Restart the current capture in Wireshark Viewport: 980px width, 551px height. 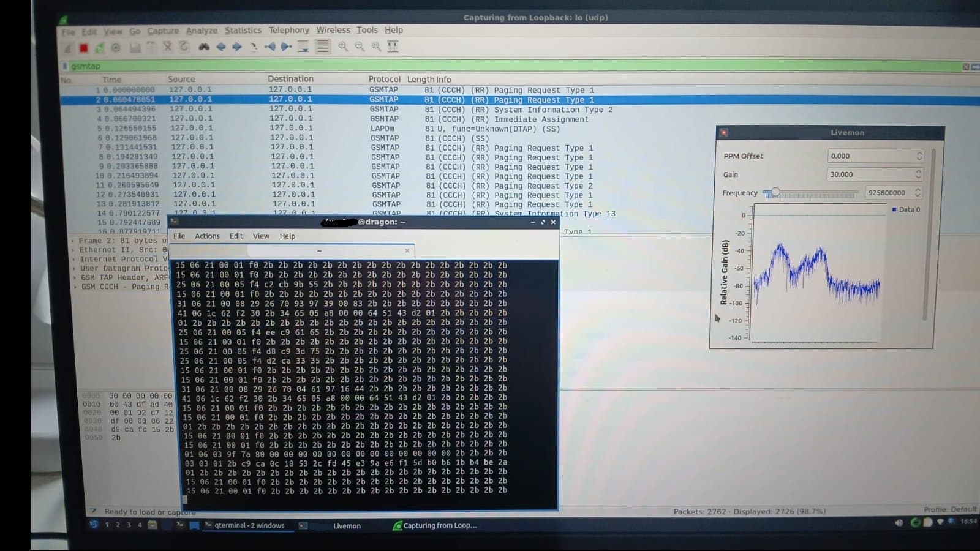(99, 47)
